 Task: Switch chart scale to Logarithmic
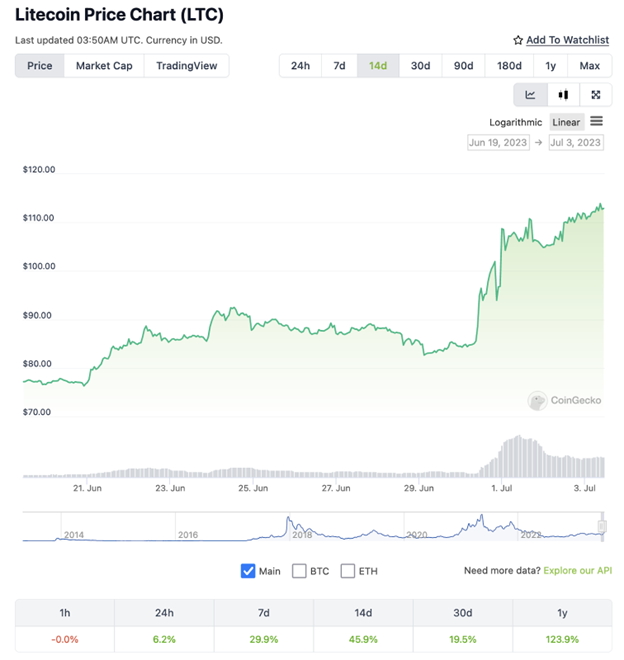coord(515,122)
